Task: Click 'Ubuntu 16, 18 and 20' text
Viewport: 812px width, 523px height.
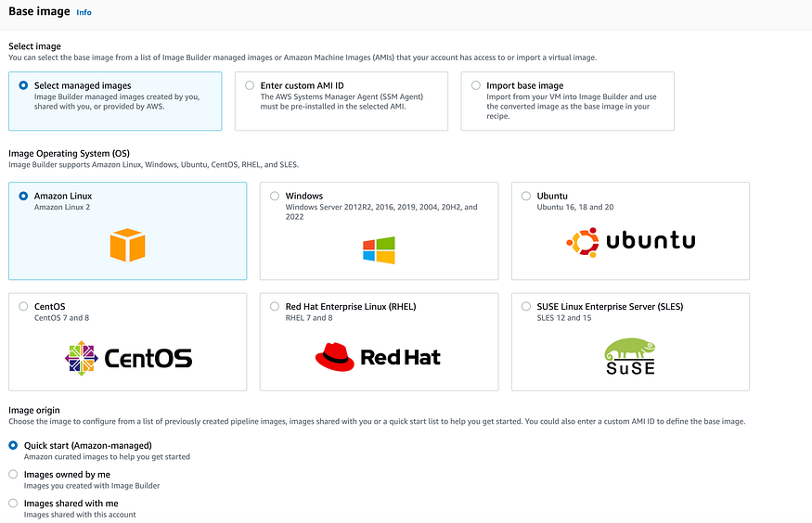Action: pyautogui.click(x=575, y=207)
